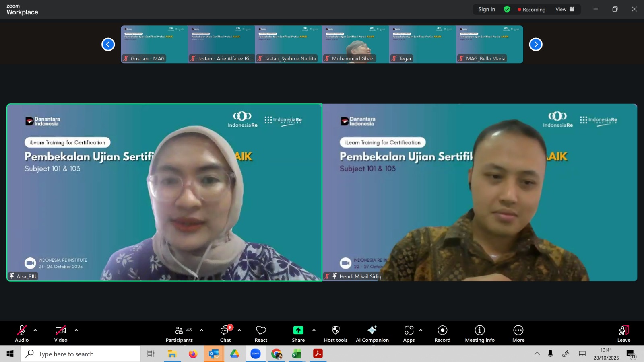Expand audio settings arrow next to Audio
Screen dimensions: 644x362
coord(35,330)
